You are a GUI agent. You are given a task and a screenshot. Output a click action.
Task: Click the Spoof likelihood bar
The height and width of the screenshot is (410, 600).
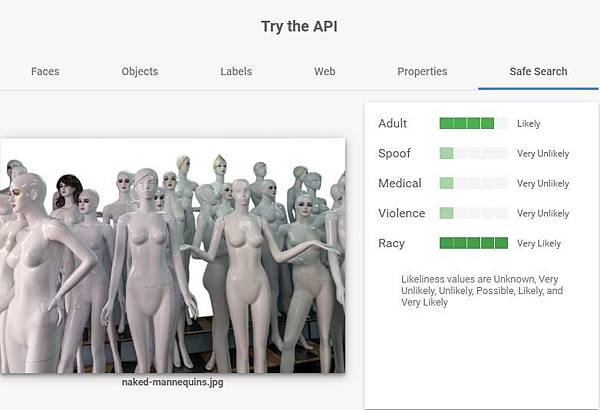(474, 153)
